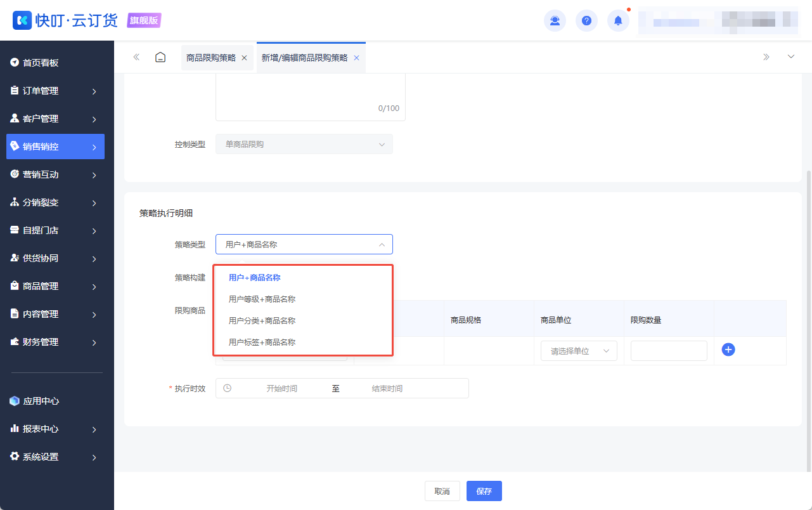Click the vertical page scrollbar
Screen dimensions: 812x510
(x=808, y=320)
